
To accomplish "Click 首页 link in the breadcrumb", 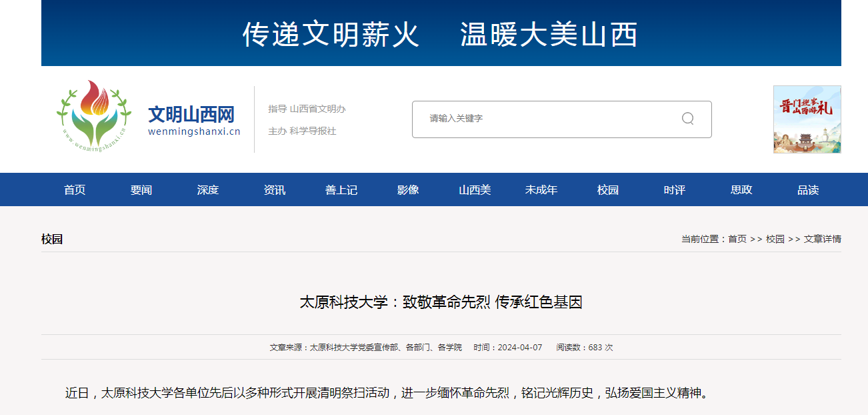I will (737, 239).
